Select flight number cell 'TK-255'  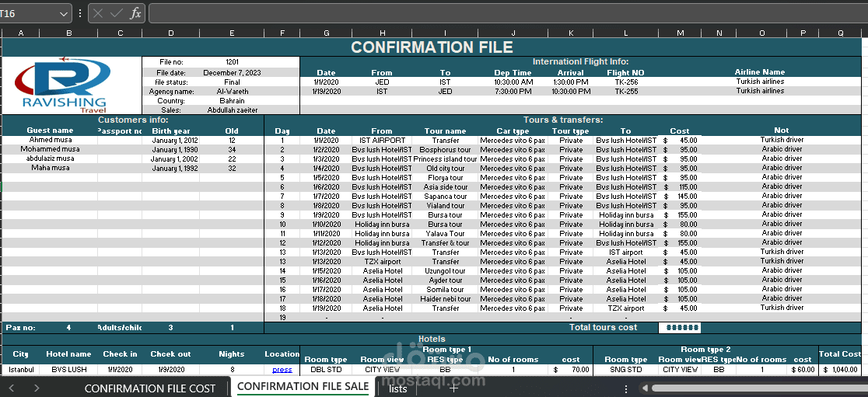[x=625, y=91]
